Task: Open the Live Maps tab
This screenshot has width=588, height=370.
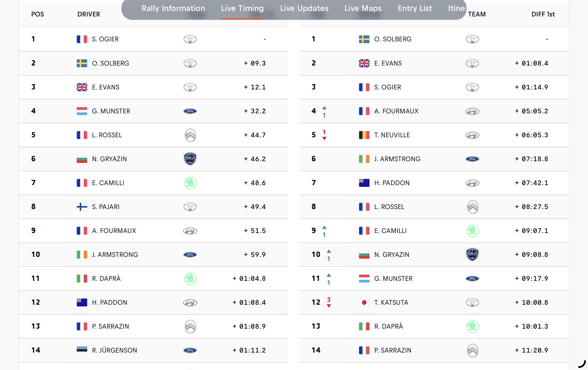Action: click(x=363, y=8)
